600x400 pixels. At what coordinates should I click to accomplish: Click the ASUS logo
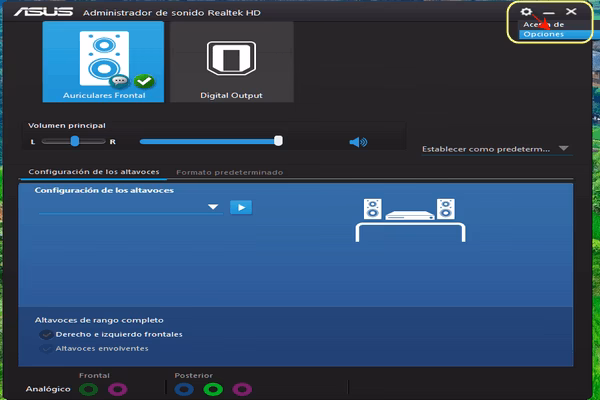pyautogui.click(x=44, y=12)
